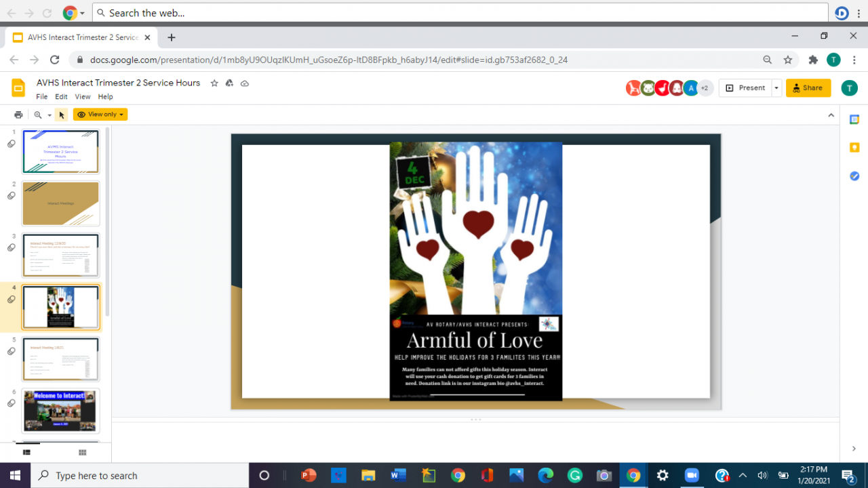Viewport: 868px width, 488px height.
Task: Open Chrome three-dot menu
Action: [854, 60]
